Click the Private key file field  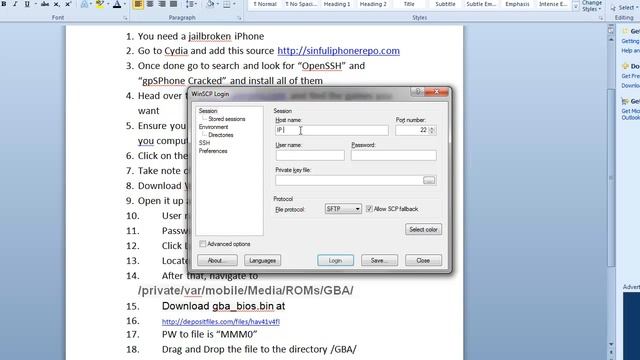pos(349,180)
